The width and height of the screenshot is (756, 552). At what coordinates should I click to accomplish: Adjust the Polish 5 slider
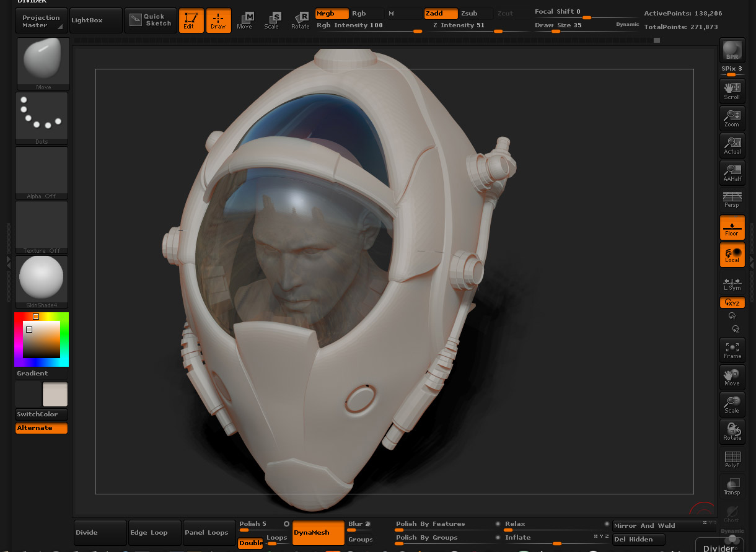coord(264,526)
